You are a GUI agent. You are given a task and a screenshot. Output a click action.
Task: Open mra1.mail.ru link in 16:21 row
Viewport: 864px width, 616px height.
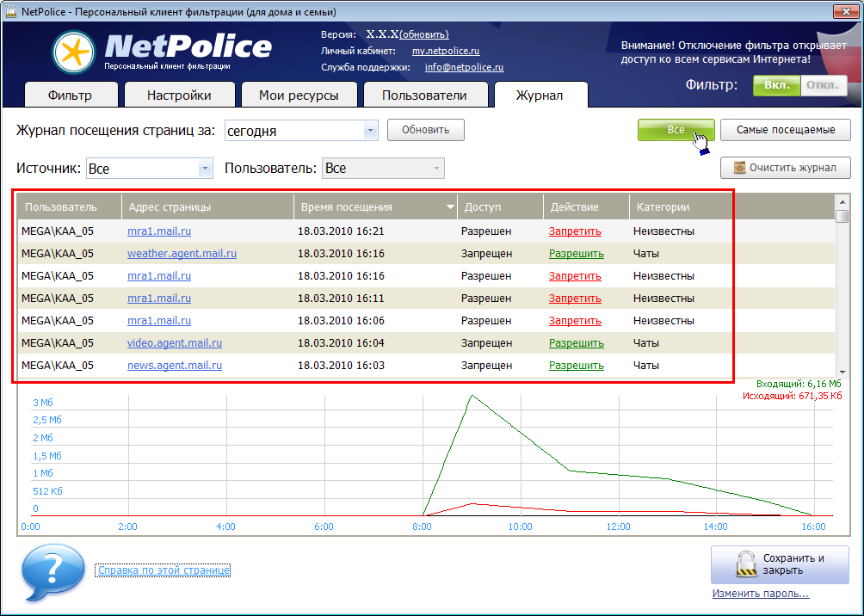coord(159,231)
